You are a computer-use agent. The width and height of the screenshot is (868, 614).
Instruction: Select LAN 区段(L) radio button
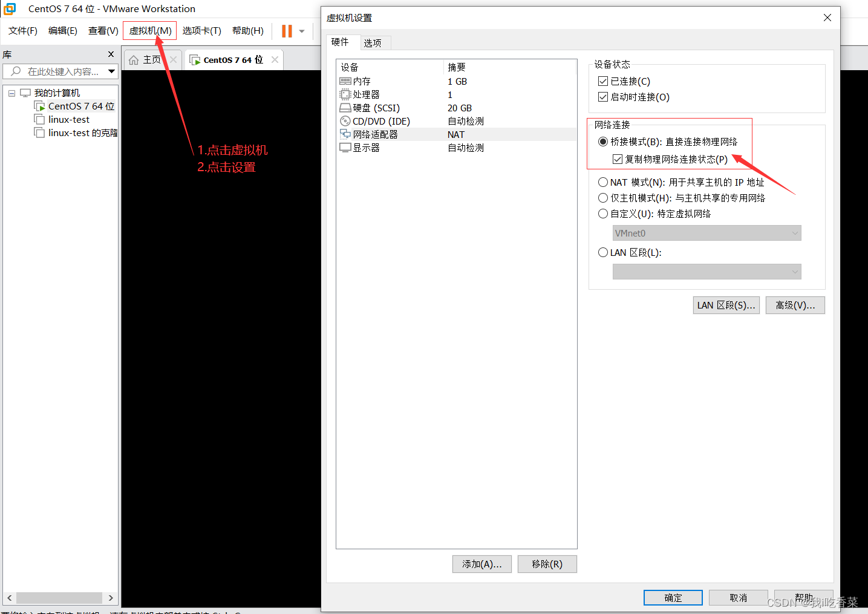coord(603,252)
